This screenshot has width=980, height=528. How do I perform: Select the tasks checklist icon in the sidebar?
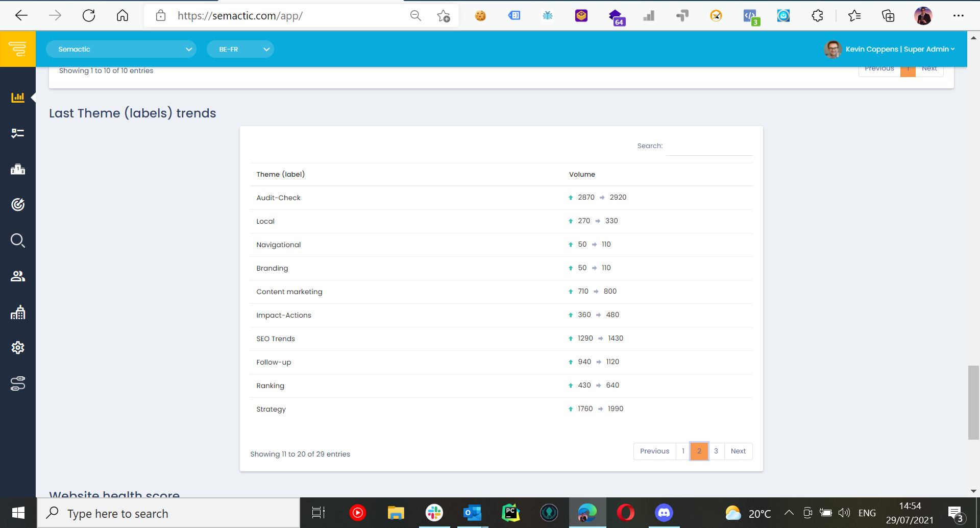point(18,133)
